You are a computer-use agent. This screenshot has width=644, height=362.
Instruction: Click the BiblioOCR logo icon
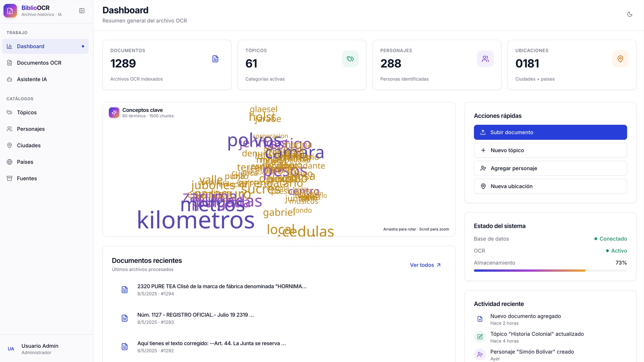click(x=10, y=11)
